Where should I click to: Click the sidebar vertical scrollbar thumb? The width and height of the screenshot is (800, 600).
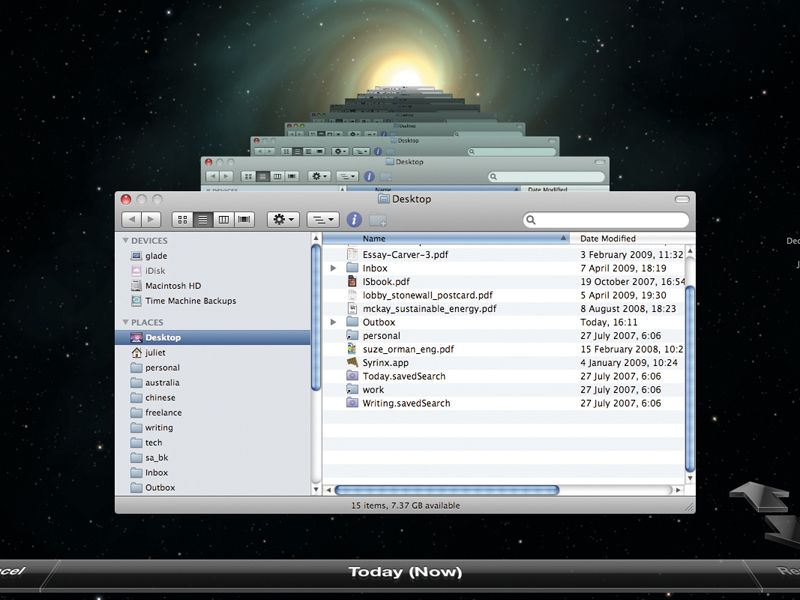[x=316, y=317]
